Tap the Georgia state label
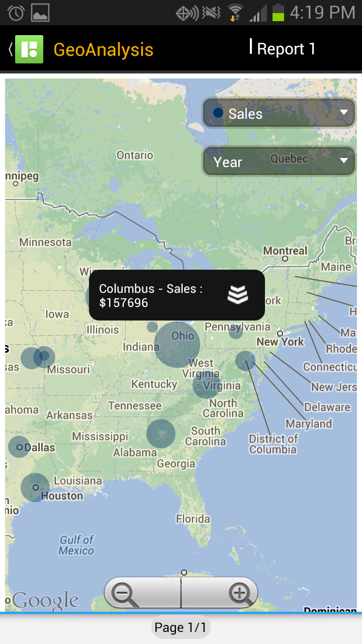 pos(176,464)
